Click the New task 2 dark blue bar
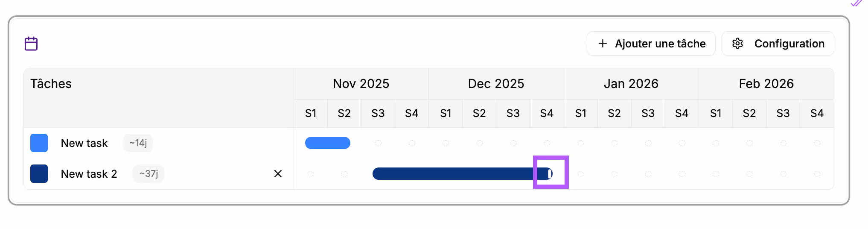The width and height of the screenshot is (868, 229). [452, 174]
